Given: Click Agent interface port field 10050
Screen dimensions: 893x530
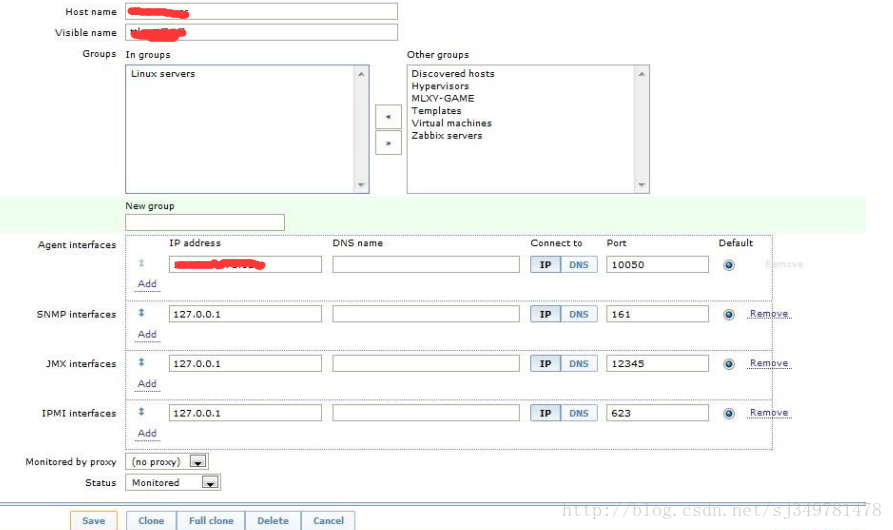Looking at the screenshot, I should (x=657, y=265).
